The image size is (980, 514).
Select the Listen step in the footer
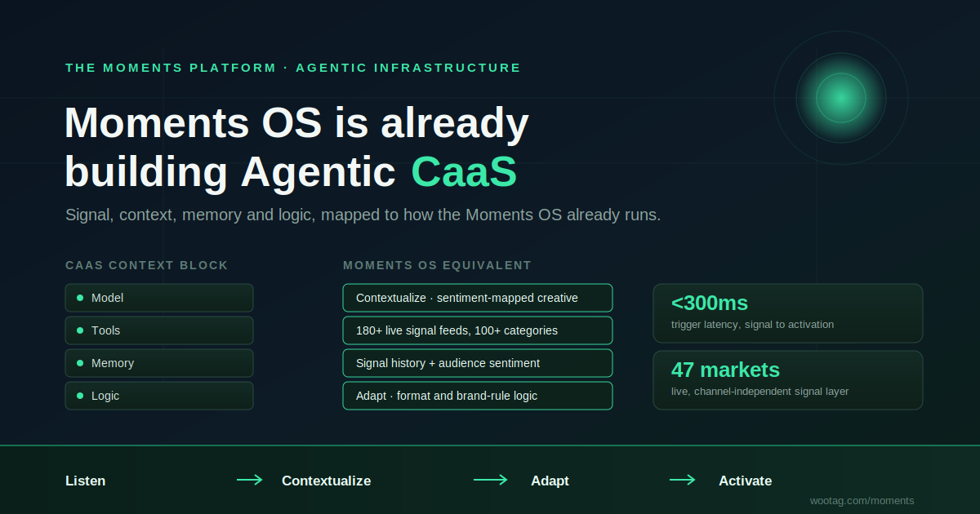point(86,481)
